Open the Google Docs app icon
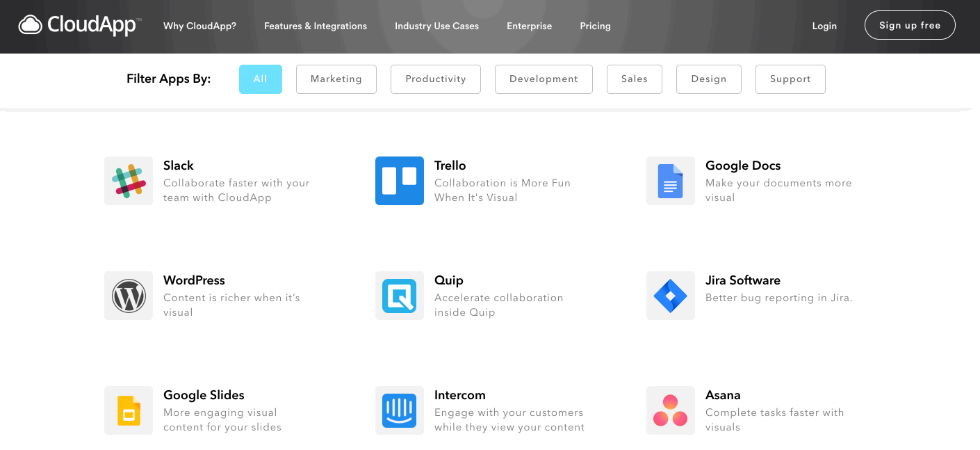 [x=671, y=181]
